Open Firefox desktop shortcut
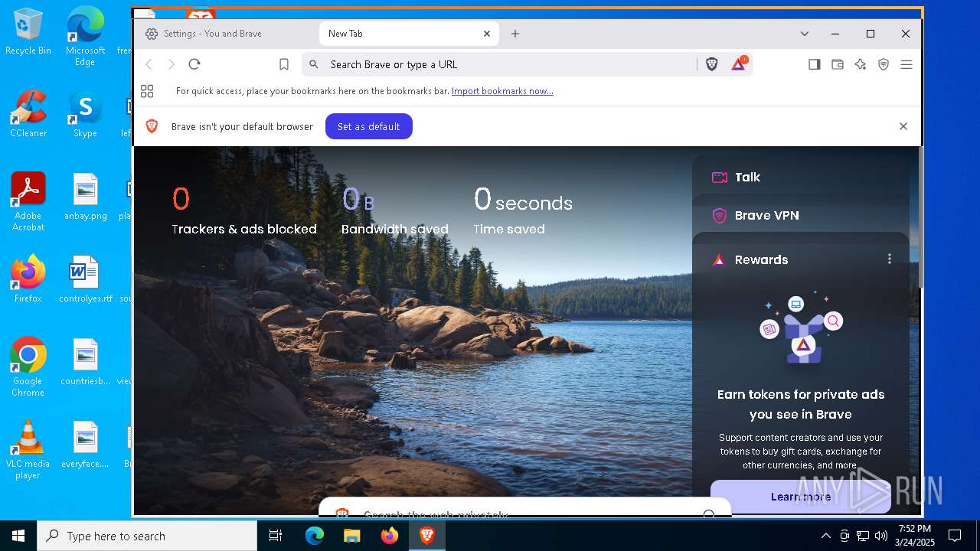The width and height of the screenshot is (980, 551). [28, 279]
